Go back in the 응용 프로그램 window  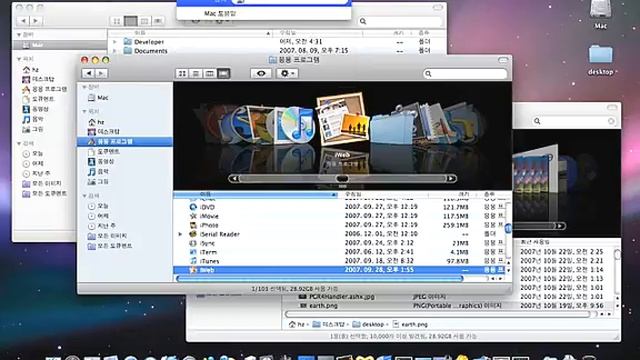(89, 73)
